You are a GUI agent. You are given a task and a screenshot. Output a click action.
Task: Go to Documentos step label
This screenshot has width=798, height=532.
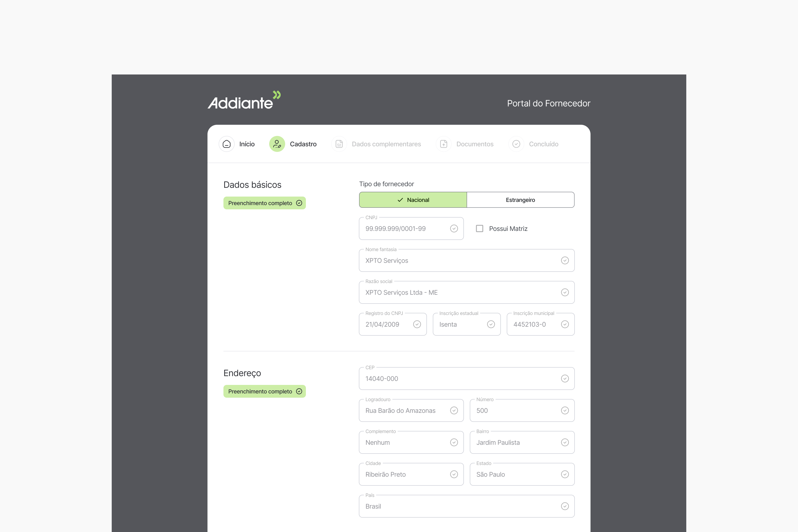point(475,144)
